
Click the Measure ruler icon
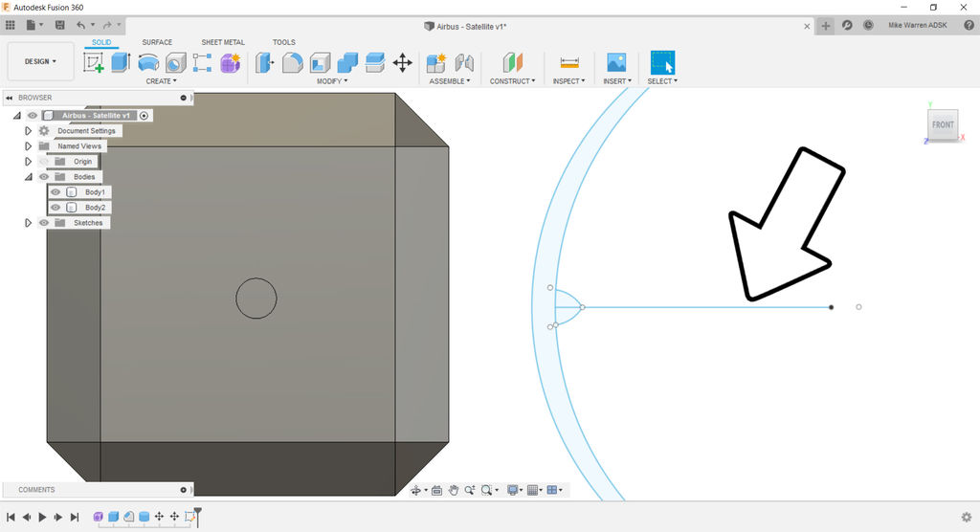point(569,62)
